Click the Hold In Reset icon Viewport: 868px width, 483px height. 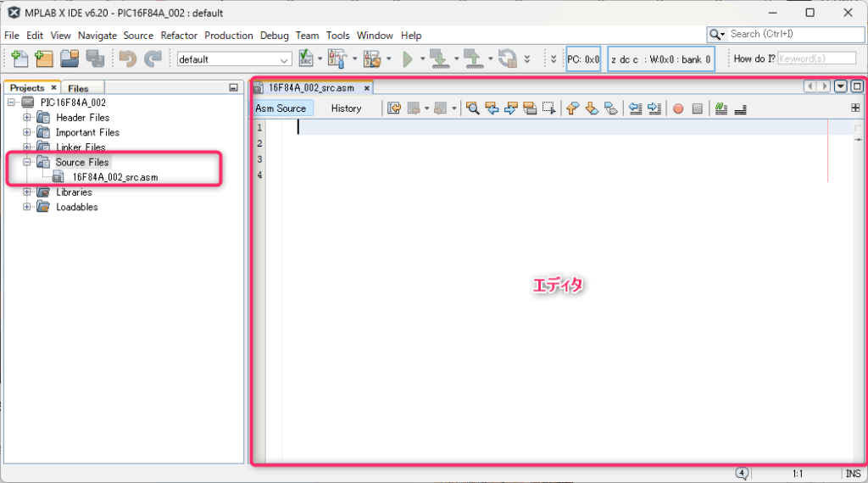[x=508, y=58]
